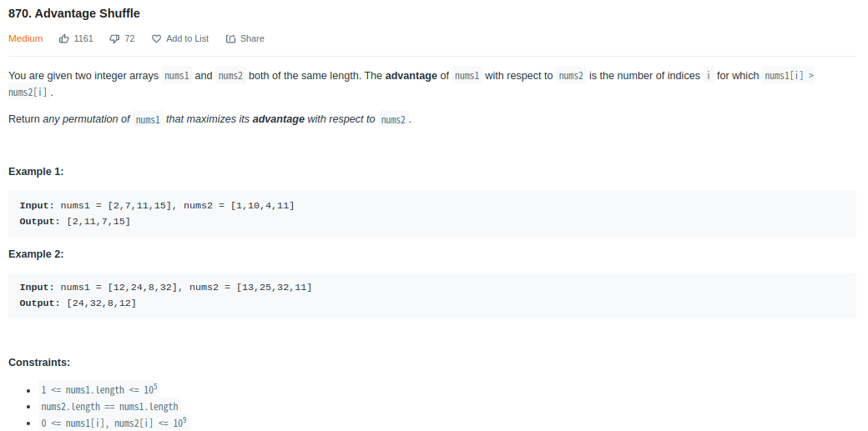
Task: Click the Share arrow icon
Action: pyautogui.click(x=231, y=38)
